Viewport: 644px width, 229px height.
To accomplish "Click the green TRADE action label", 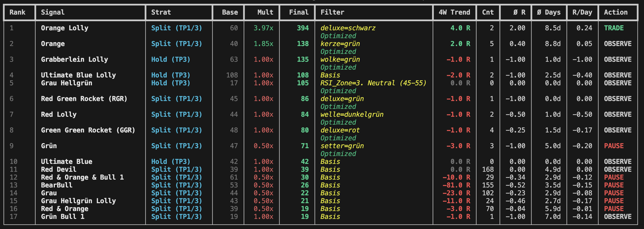I will tap(614, 28).
